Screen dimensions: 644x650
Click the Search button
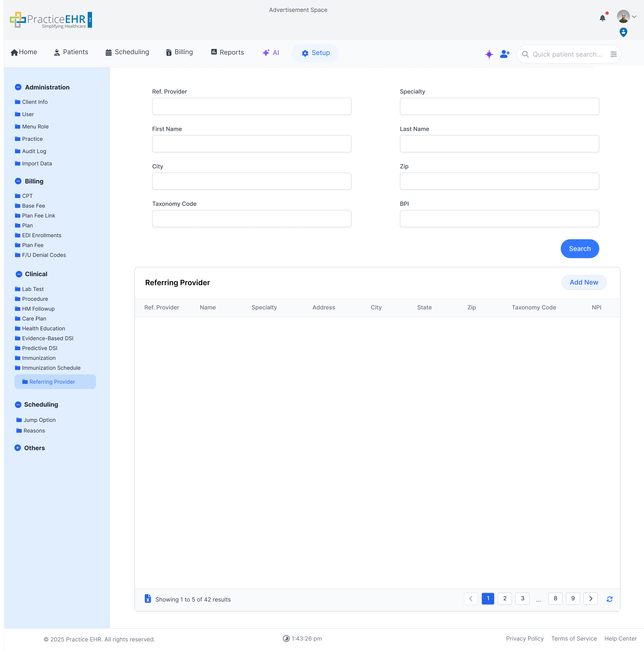(579, 249)
